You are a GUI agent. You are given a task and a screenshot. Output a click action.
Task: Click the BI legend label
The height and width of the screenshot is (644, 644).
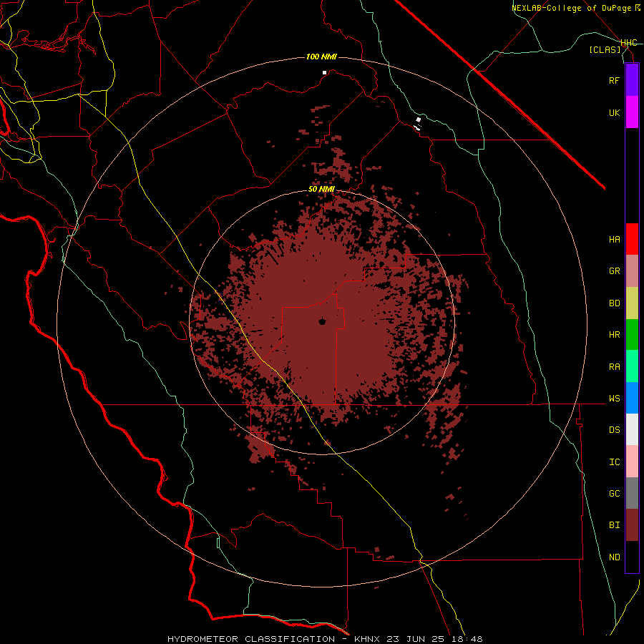point(614,525)
